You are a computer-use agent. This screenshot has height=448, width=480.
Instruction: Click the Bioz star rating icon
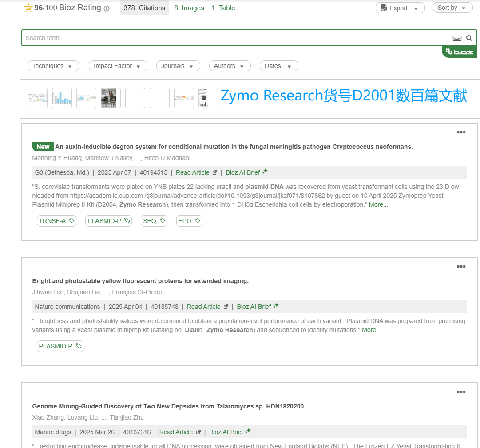28,8
